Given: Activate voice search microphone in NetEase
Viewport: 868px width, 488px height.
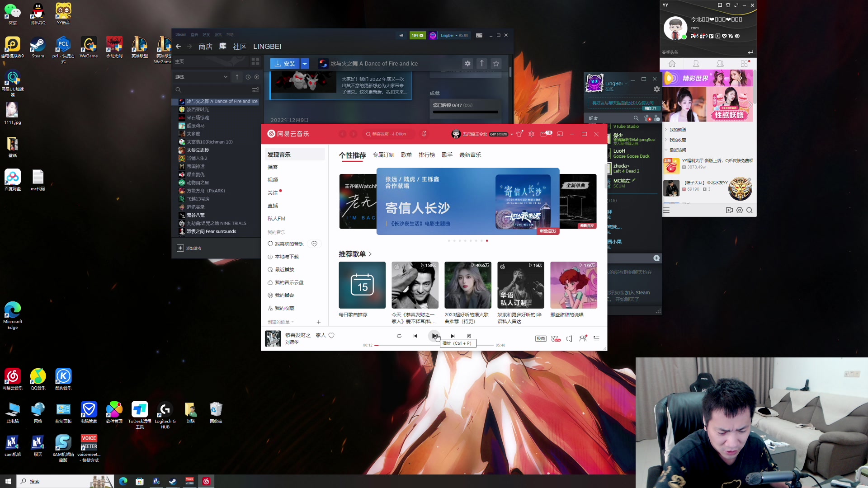Looking at the screenshot, I should (424, 134).
